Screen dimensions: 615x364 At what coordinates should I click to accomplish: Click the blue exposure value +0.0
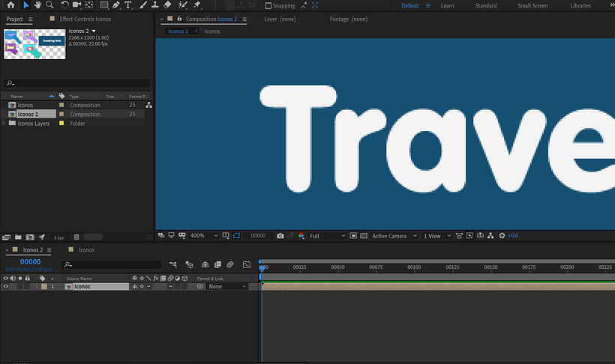(513, 236)
